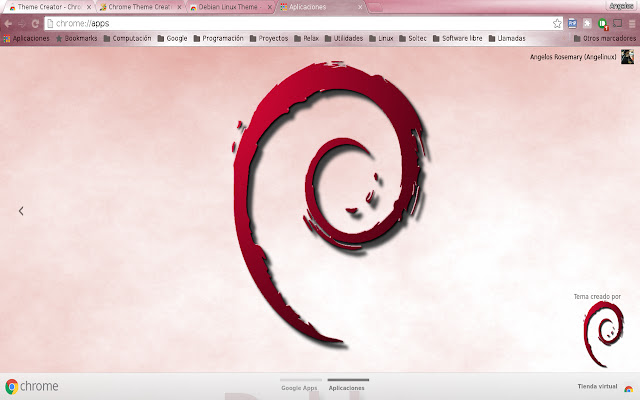Image resolution: width=640 pixels, height=400 pixels.
Task: Open Aplicaciones apps shortcut in bookmarks bar
Action: 27,38
